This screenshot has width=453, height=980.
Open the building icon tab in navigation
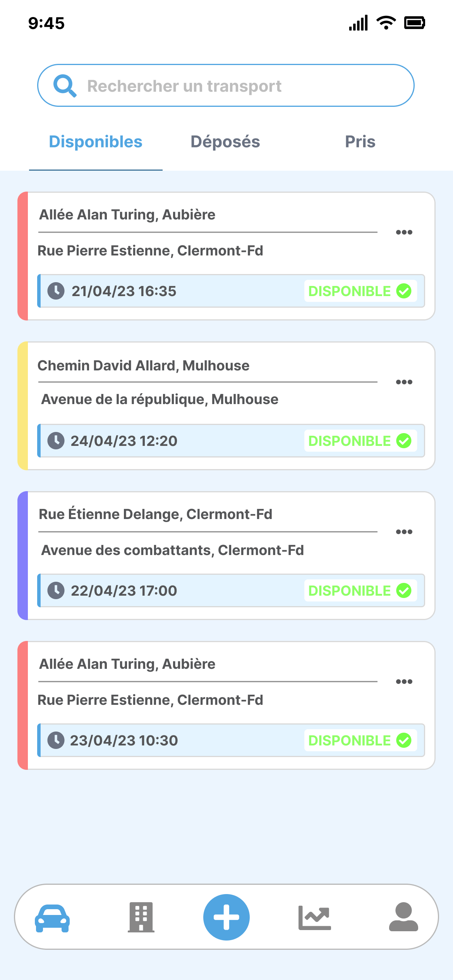tap(141, 917)
